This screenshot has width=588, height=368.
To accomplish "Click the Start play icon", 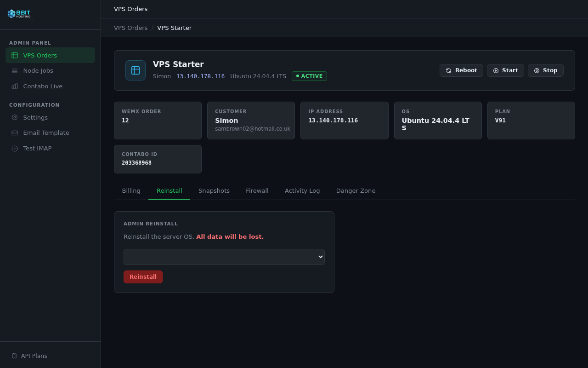I will [496, 70].
